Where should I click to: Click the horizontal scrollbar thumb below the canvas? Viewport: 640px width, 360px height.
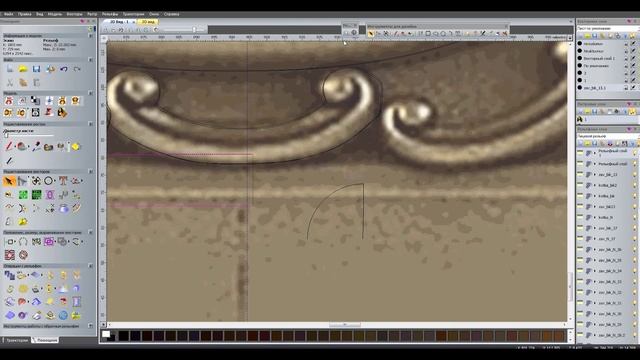[345, 325]
